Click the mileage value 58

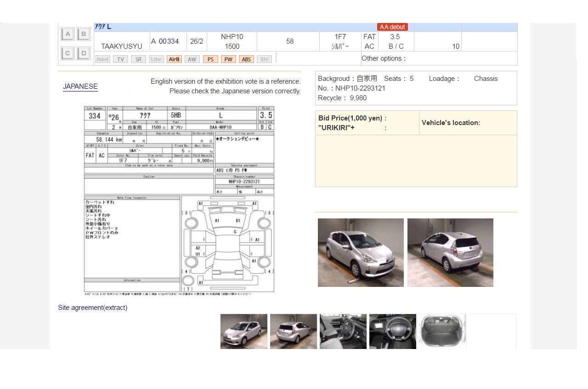coord(290,41)
